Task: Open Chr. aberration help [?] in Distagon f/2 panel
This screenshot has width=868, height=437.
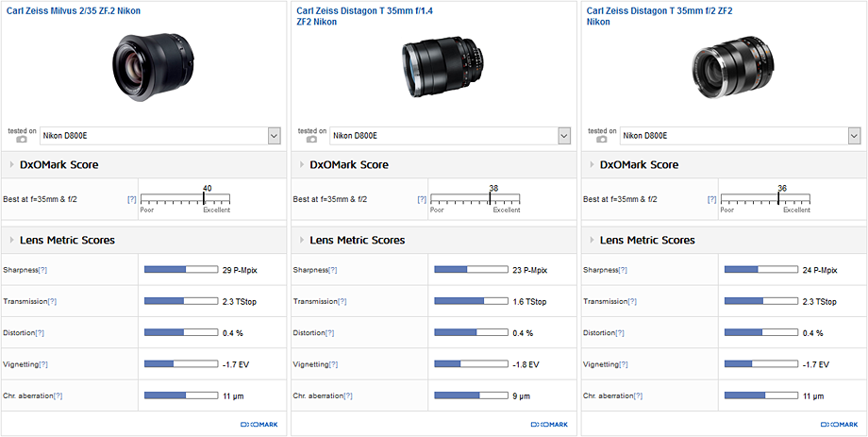Action: [639, 396]
